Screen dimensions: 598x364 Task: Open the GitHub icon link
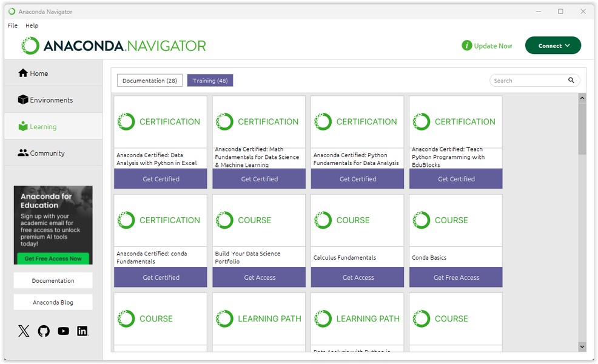(x=44, y=331)
